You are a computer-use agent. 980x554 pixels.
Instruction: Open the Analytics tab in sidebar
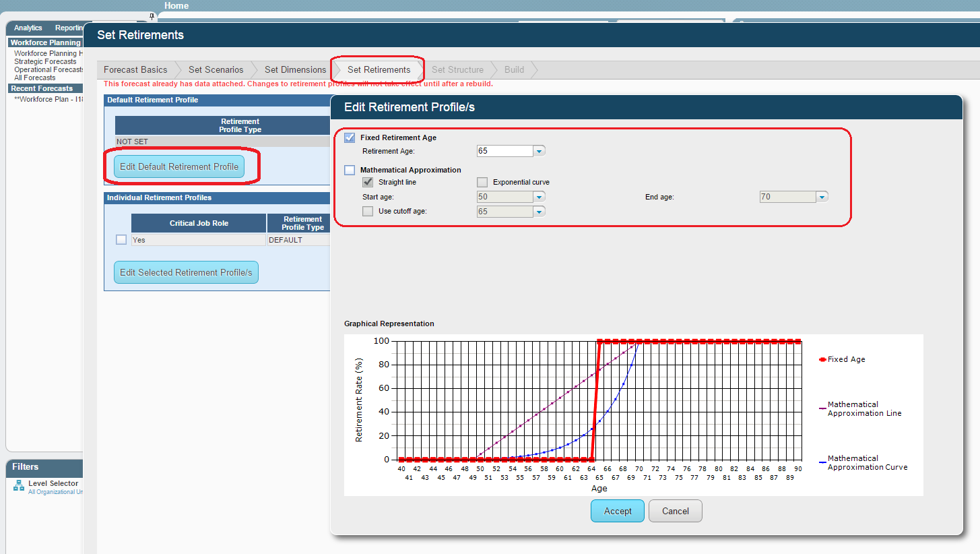28,28
